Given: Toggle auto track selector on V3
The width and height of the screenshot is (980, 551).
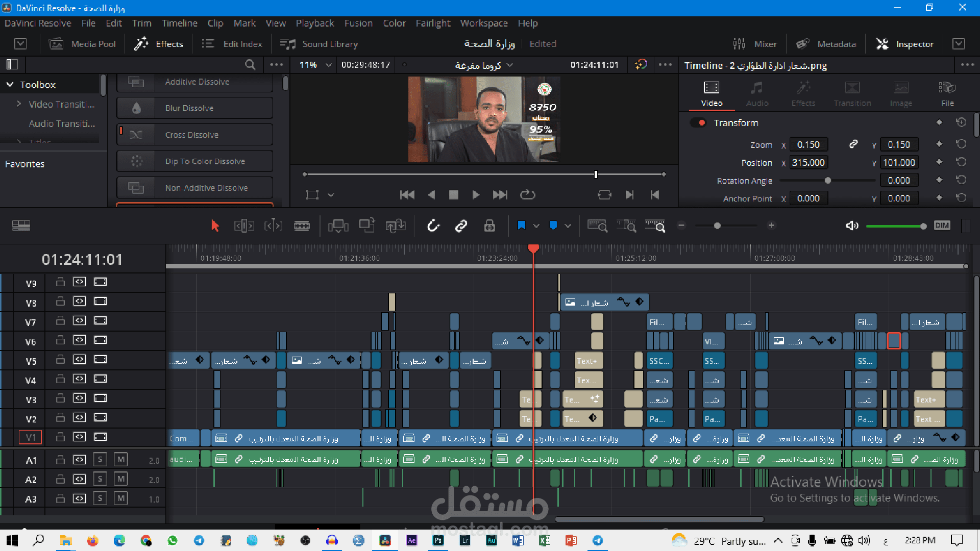Looking at the screenshot, I should [80, 398].
